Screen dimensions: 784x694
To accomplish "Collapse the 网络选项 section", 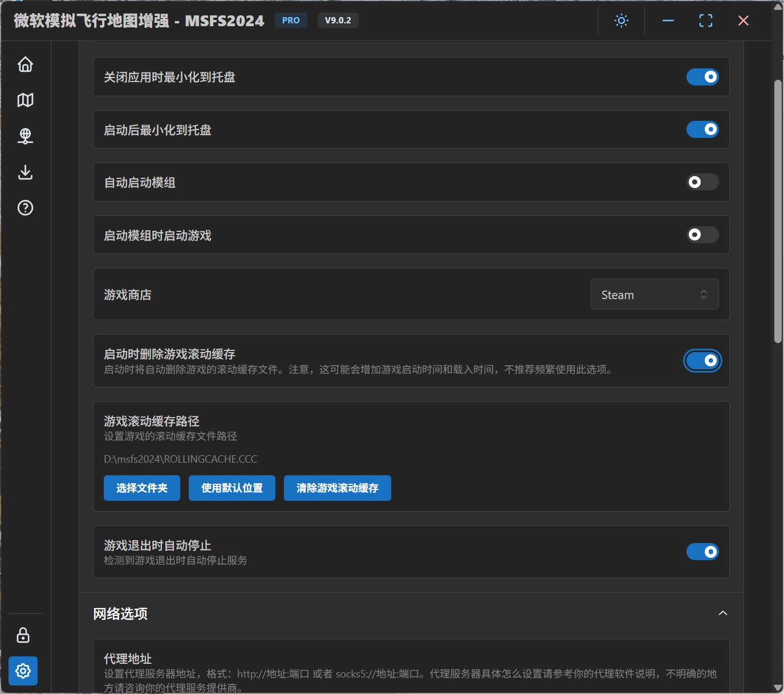I will click(x=722, y=614).
